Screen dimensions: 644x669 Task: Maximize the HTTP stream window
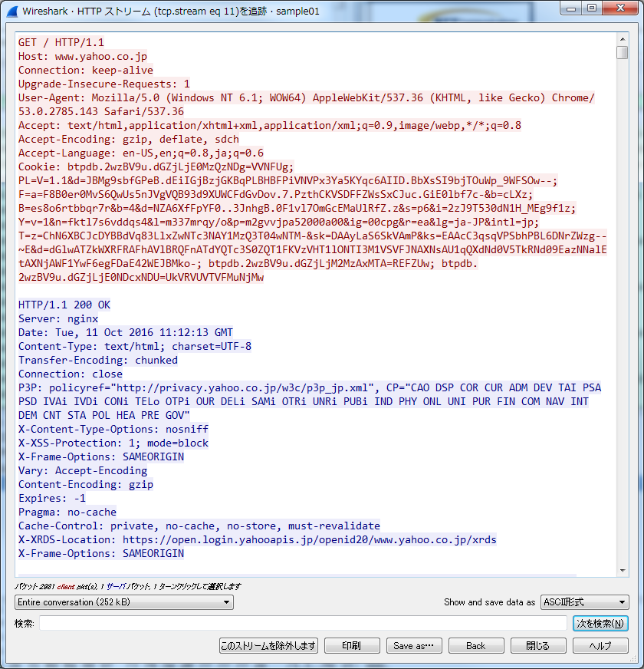(x=592, y=8)
